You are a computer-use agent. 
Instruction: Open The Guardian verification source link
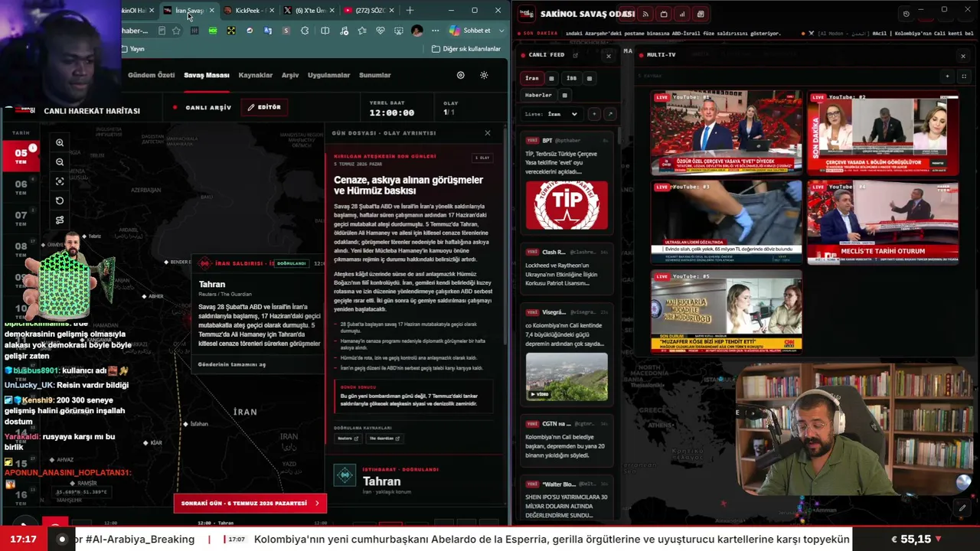tap(384, 439)
